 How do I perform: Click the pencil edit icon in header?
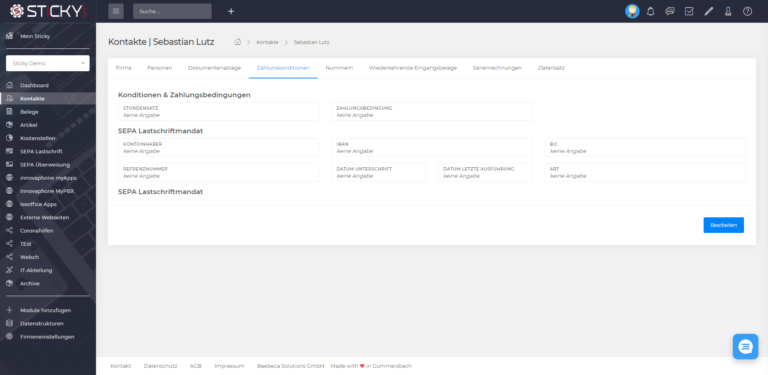pyautogui.click(x=709, y=11)
